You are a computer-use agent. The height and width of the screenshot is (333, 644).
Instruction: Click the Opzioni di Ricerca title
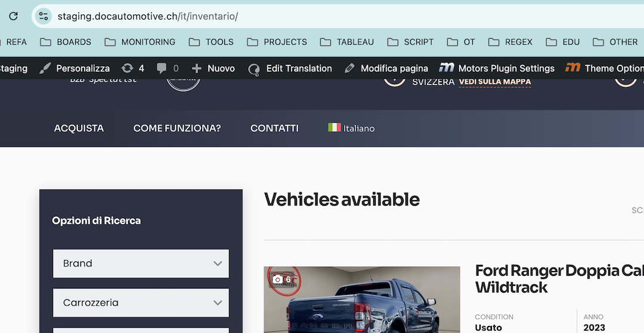pyautogui.click(x=96, y=220)
